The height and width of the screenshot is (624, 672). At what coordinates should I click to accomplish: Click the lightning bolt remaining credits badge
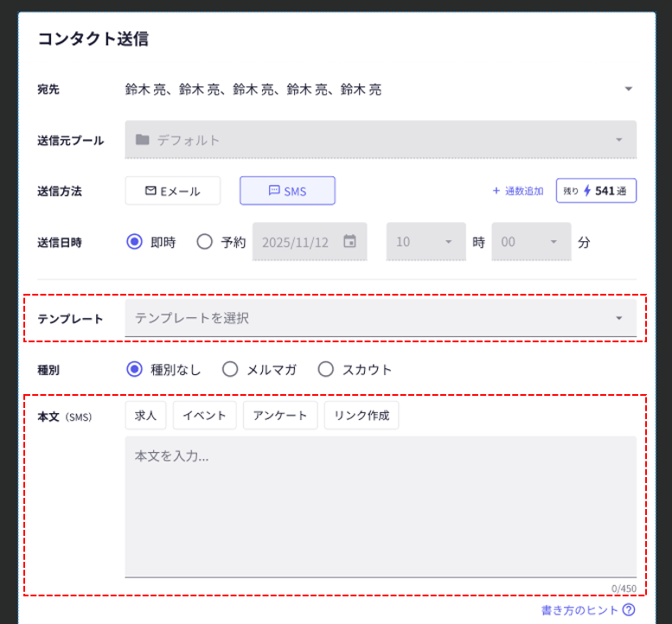[596, 190]
